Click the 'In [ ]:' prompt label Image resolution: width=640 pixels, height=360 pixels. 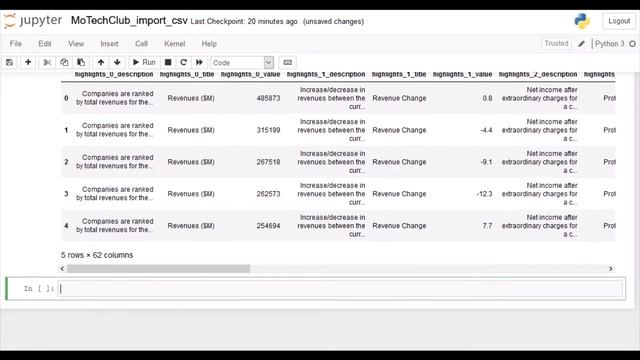38,289
